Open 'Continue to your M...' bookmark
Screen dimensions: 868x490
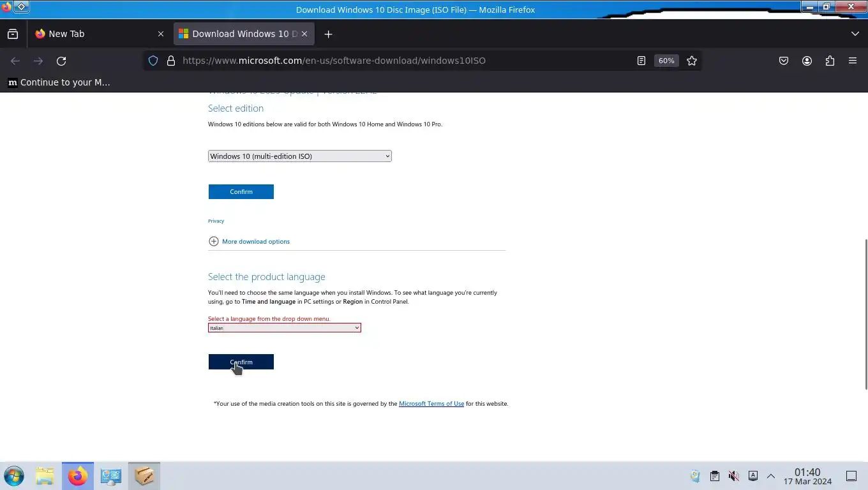coord(59,82)
